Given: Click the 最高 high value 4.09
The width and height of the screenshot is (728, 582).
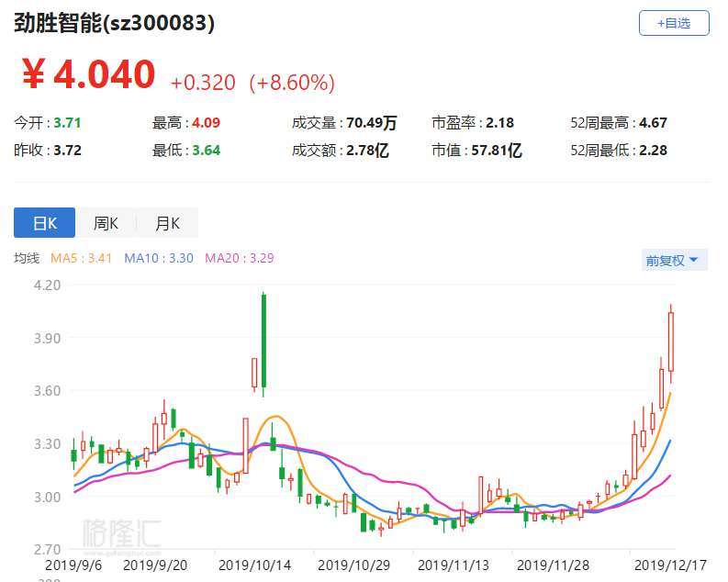Looking at the screenshot, I should [207, 123].
